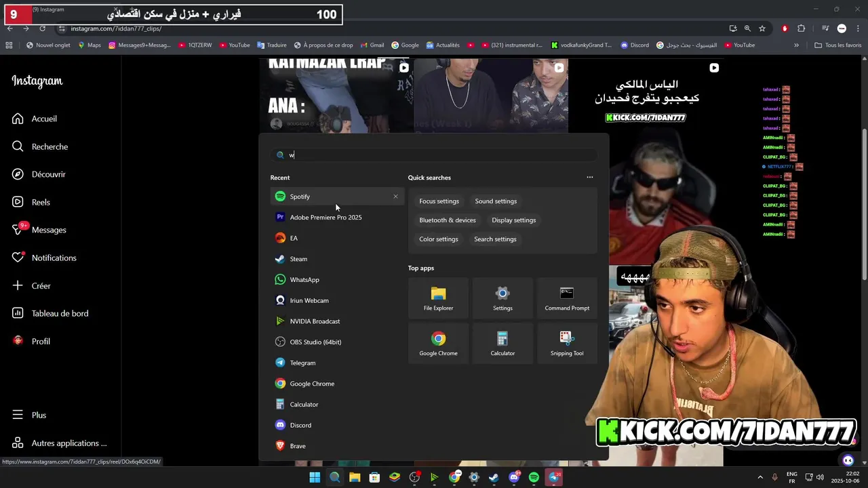
Task: Open the Windows Start button
Action: [315, 478]
